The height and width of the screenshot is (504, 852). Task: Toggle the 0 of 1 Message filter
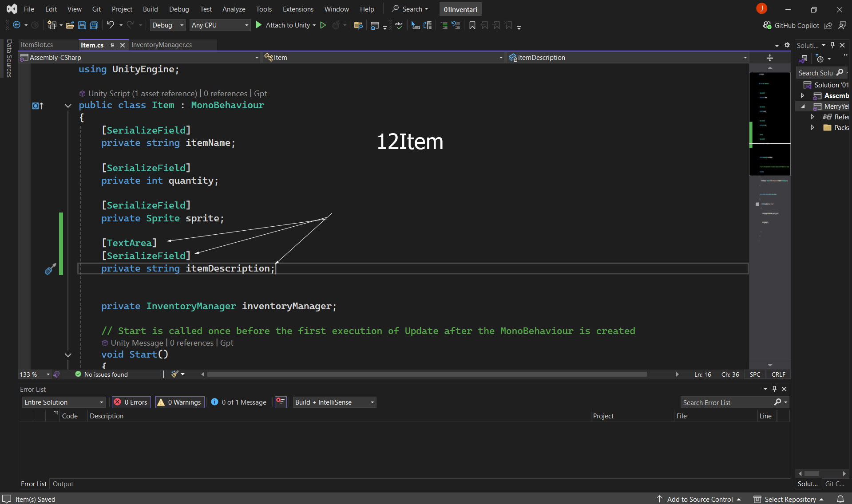pyautogui.click(x=239, y=402)
